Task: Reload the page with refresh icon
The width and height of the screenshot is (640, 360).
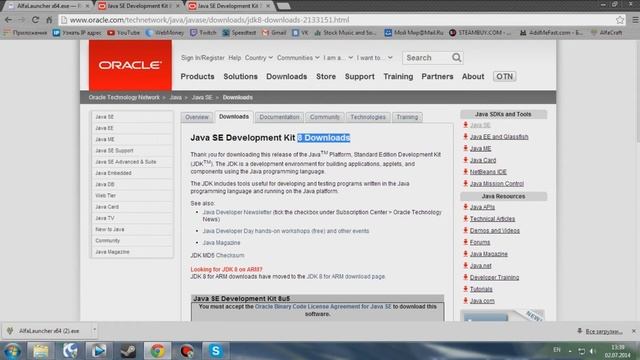Action: point(36,20)
